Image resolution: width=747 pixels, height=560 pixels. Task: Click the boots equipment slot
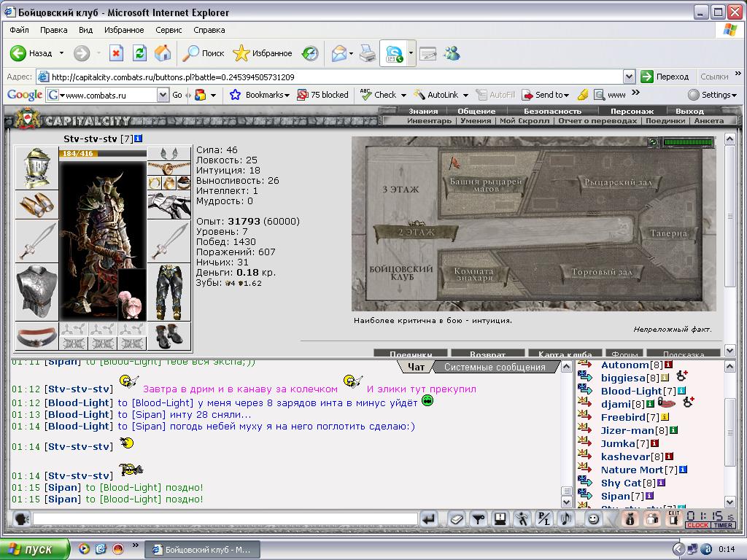pos(169,336)
